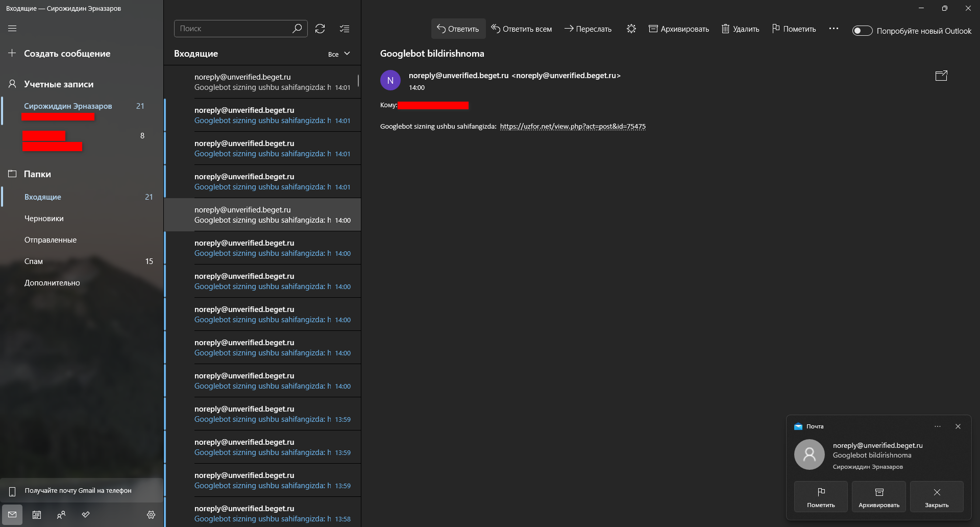Viewport: 980px width, 527px height.
Task: Open mail settings gear icon
Action: (151, 515)
